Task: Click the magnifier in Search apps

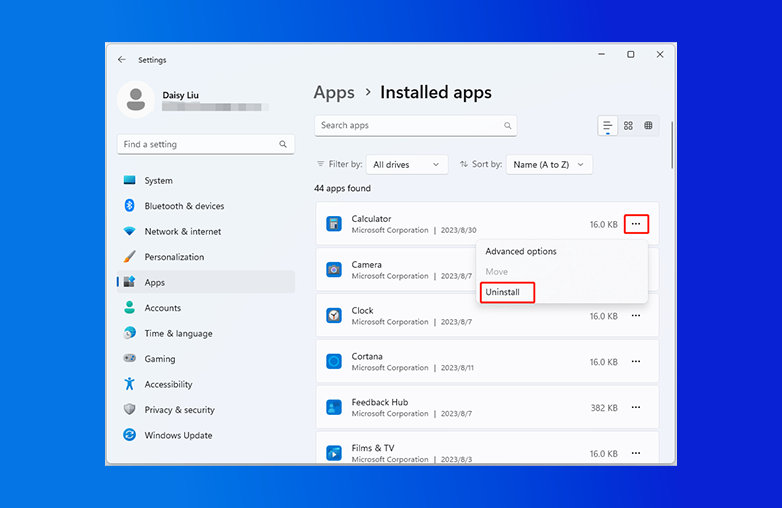Action: click(507, 126)
